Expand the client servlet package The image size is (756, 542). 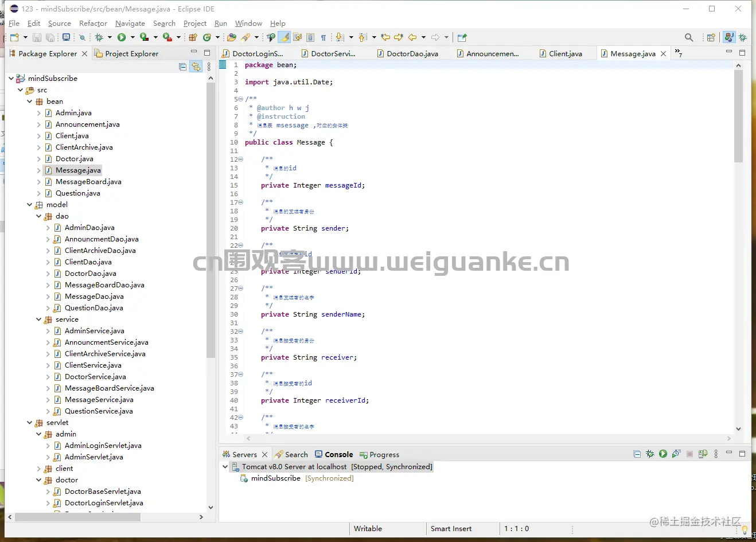coord(38,468)
